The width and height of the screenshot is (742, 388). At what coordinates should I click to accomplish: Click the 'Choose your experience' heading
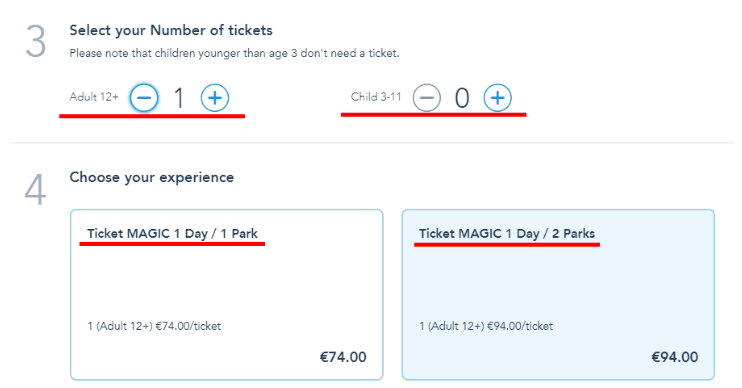point(151,177)
